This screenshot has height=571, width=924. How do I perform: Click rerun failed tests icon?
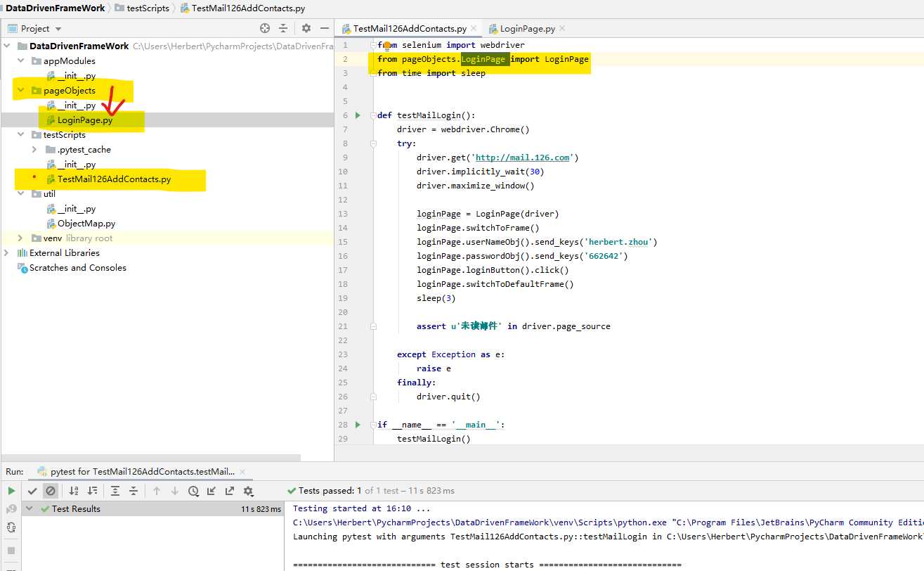11,509
